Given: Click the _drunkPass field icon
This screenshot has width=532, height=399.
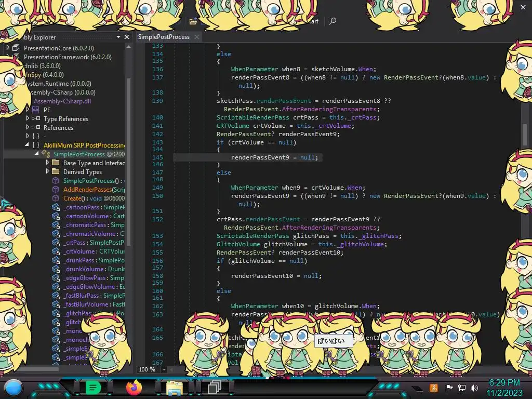Looking at the screenshot, I should tap(56, 260).
